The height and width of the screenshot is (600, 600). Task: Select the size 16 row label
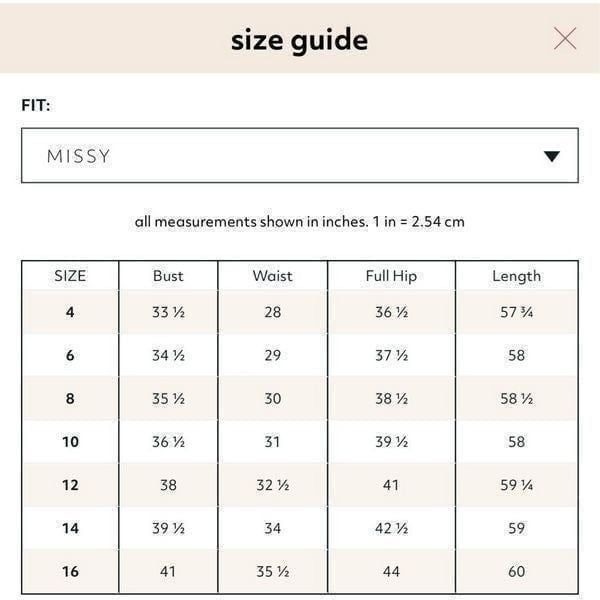tap(70, 571)
